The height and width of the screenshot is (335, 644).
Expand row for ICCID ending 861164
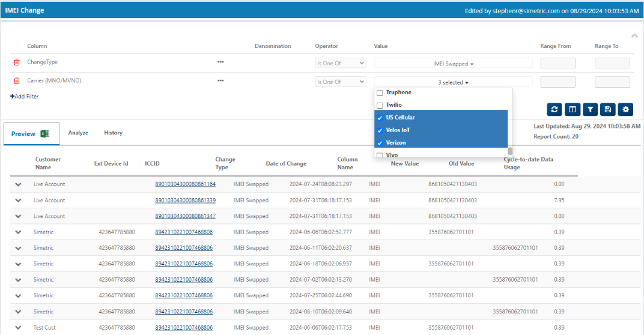(18, 184)
